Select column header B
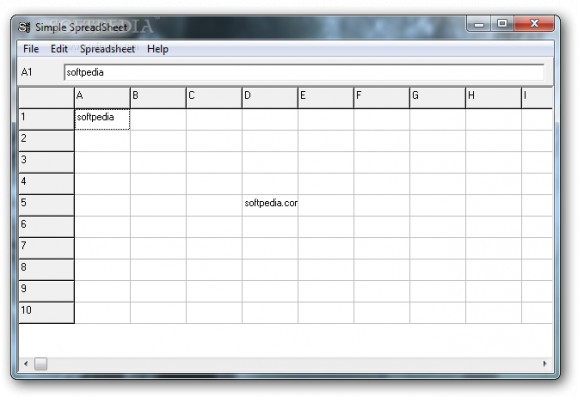This screenshot has width=578, height=397. point(158,98)
